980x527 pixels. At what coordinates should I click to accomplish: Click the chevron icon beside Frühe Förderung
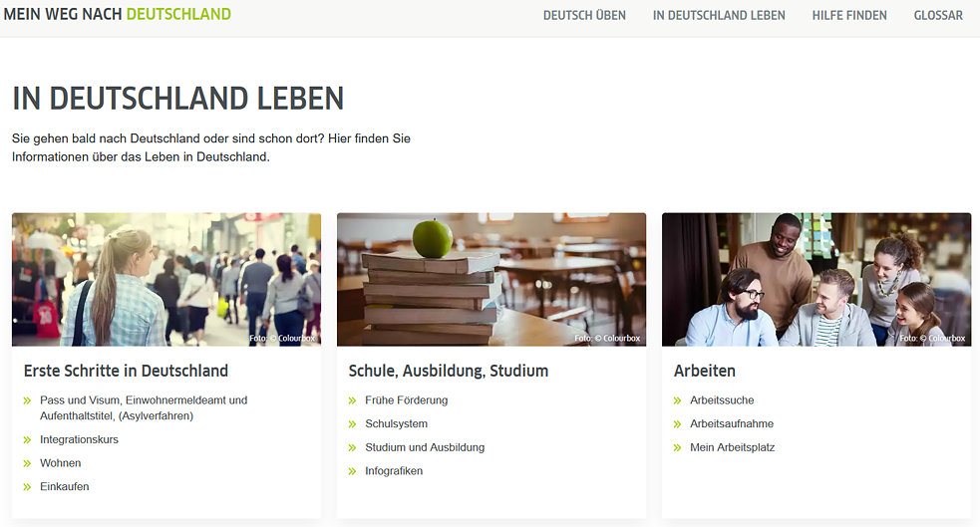pos(352,400)
